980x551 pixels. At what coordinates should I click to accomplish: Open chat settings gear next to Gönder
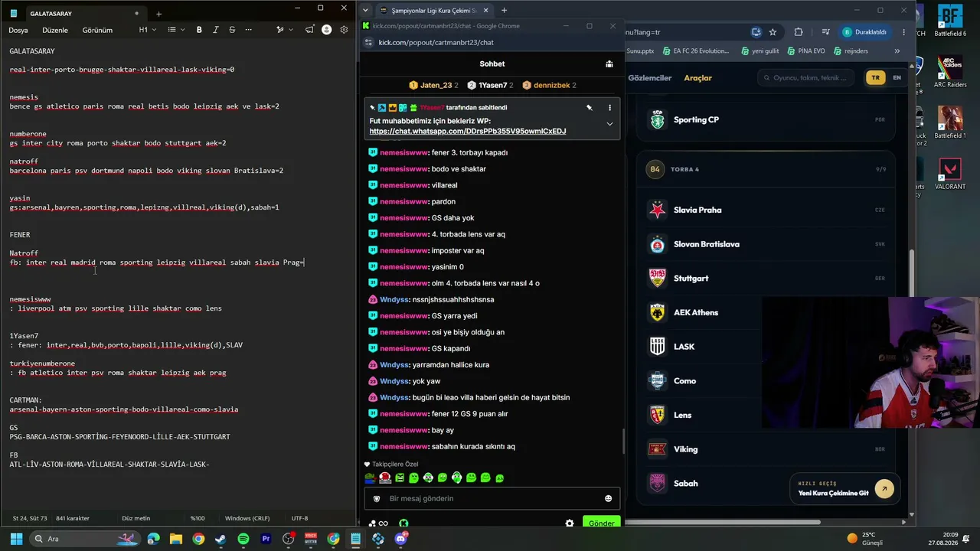(x=570, y=523)
